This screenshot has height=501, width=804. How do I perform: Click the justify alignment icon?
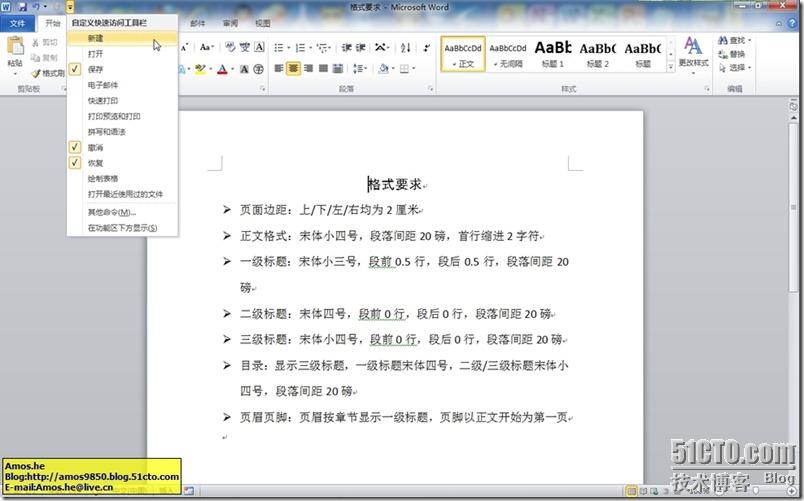point(323,68)
